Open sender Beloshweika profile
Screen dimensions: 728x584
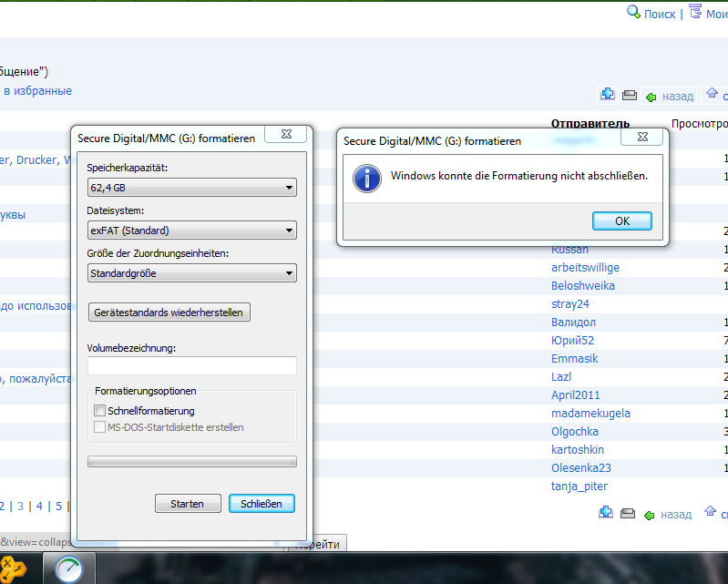583,286
